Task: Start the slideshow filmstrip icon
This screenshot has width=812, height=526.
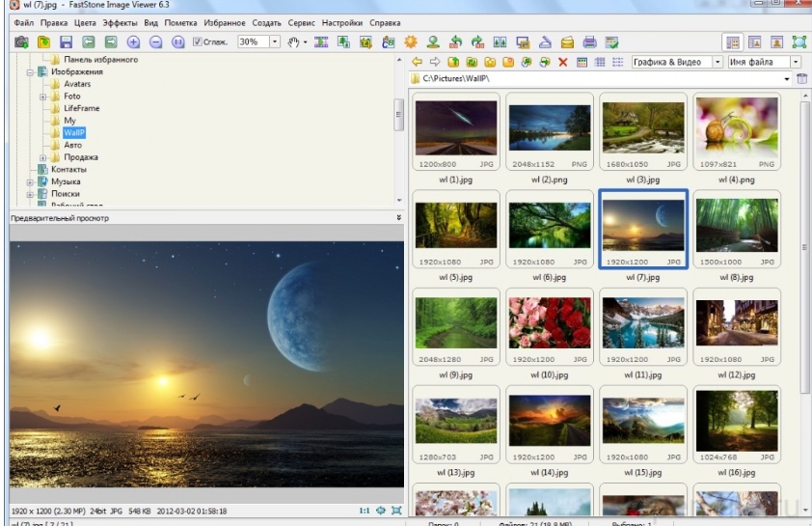Action: pos(321,42)
